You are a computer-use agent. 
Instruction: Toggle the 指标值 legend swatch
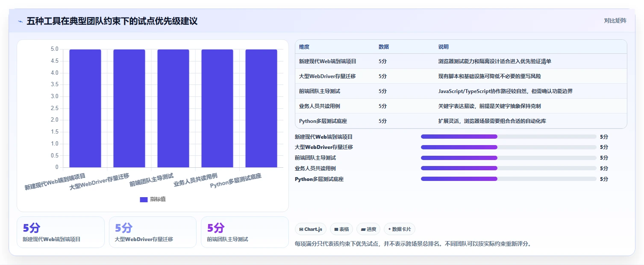pos(144,199)
